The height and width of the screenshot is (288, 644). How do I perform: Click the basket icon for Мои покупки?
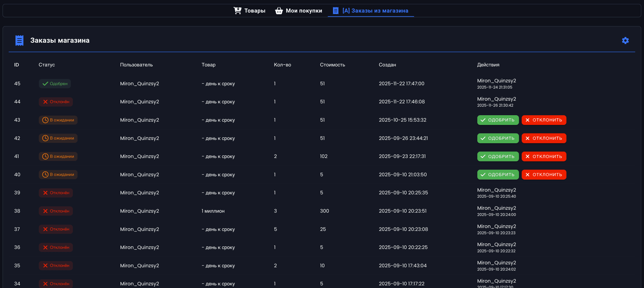tap(279, 11)
